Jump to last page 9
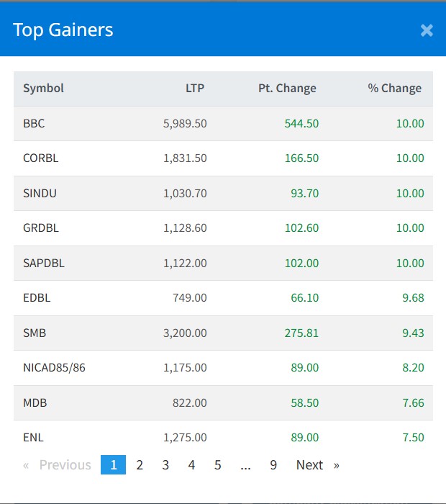The width and height of the screenshot is (446, 504). pyautogui.click(x=273, y=465)
